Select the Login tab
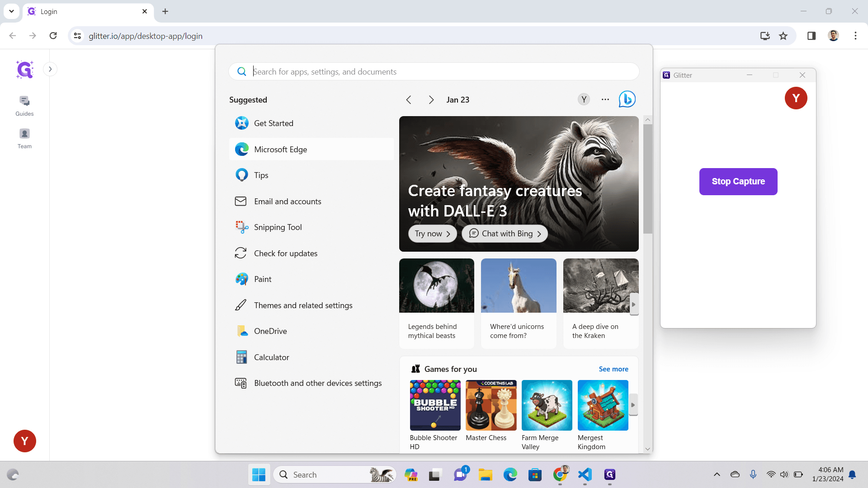The height and width of the screenshot is (488, 868). point(88,11)
